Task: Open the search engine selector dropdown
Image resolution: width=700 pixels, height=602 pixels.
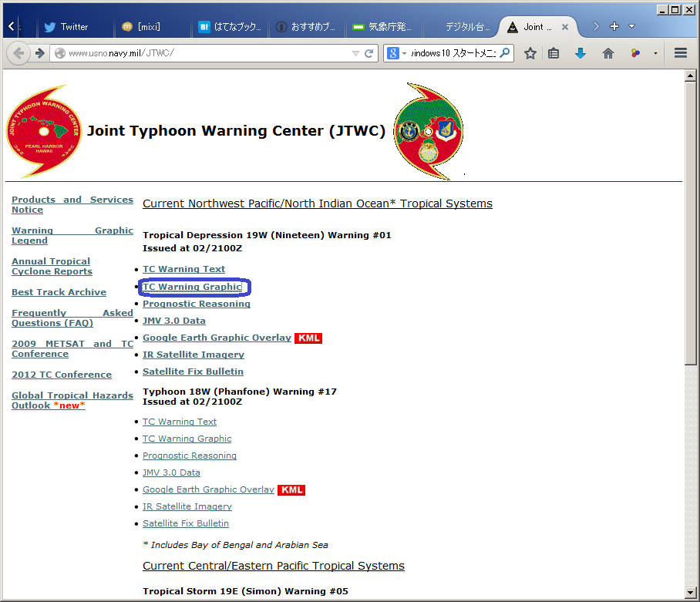Action: 405,53
